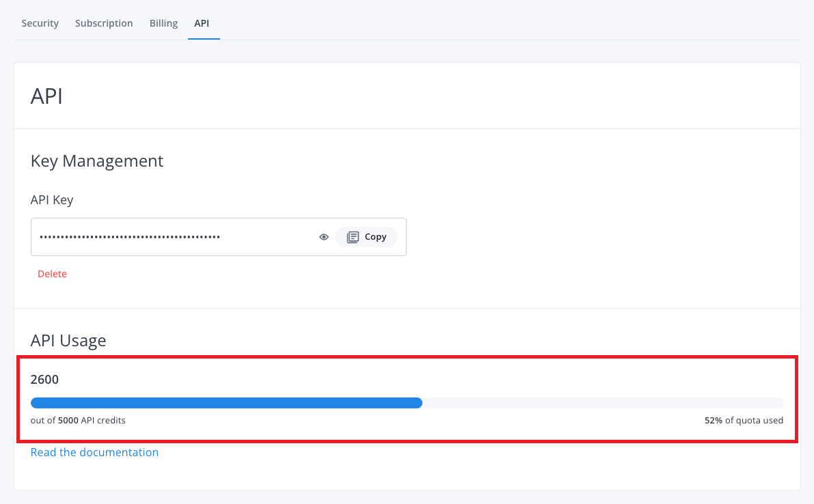
Task: Open the Read the documentation link
Action: [x=94, y=452]
